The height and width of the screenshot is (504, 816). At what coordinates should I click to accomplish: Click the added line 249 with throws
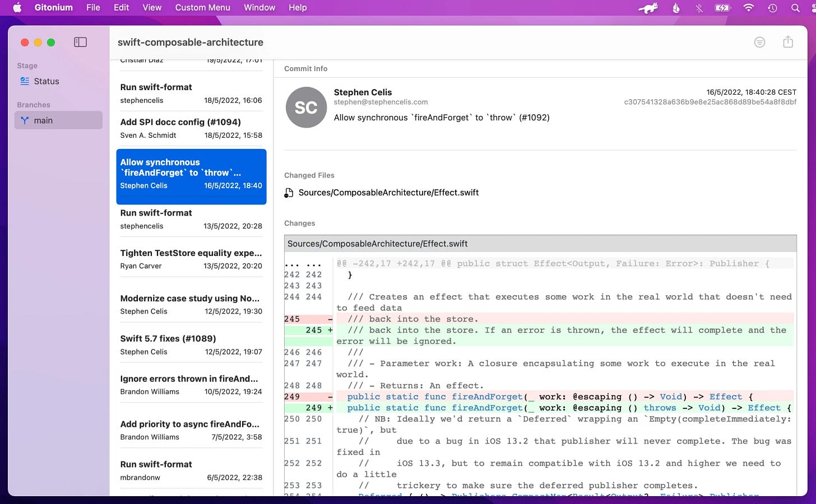[539, 408]
